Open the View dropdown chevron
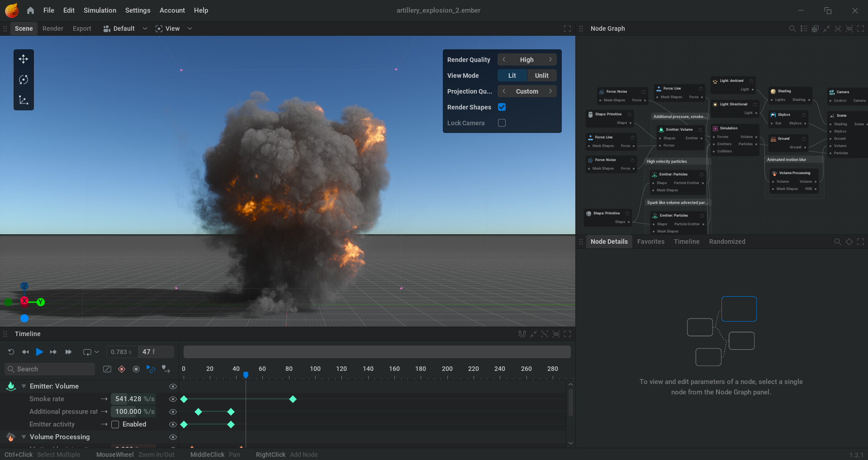Image resolution: width=868 pixels, height=460 pixels. click(190, 28)
